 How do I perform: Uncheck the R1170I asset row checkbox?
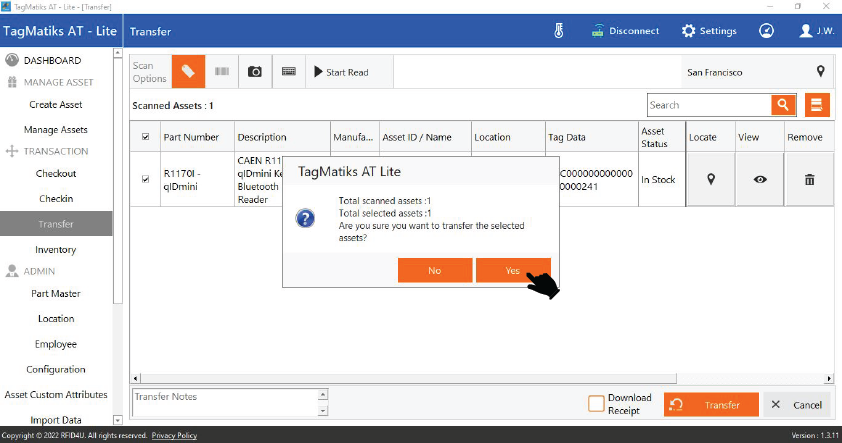coord(146,180)
